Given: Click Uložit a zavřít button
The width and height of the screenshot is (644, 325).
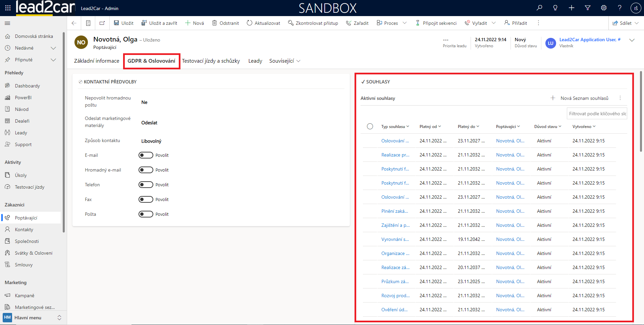Looking at the screenshot, I should (159, 23).
